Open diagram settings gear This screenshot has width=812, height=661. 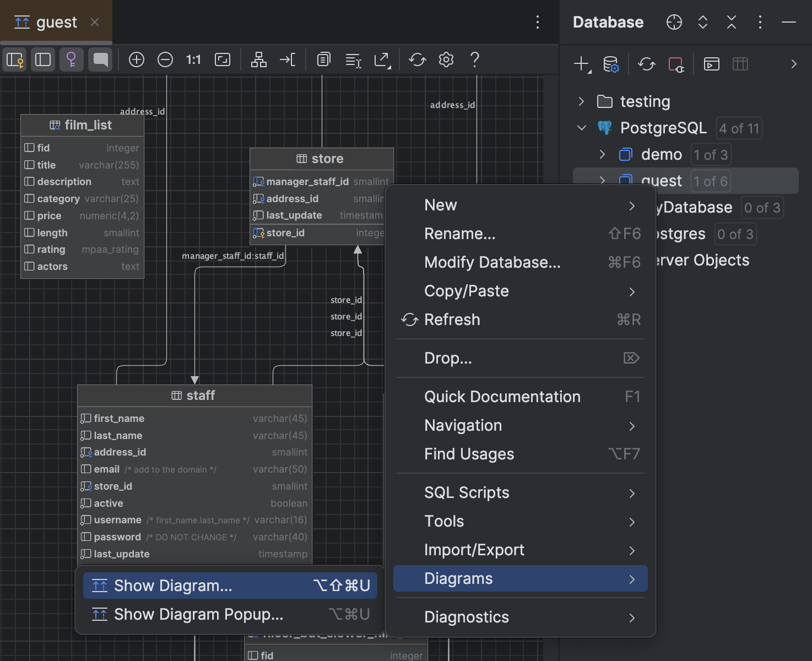(446, 59)
